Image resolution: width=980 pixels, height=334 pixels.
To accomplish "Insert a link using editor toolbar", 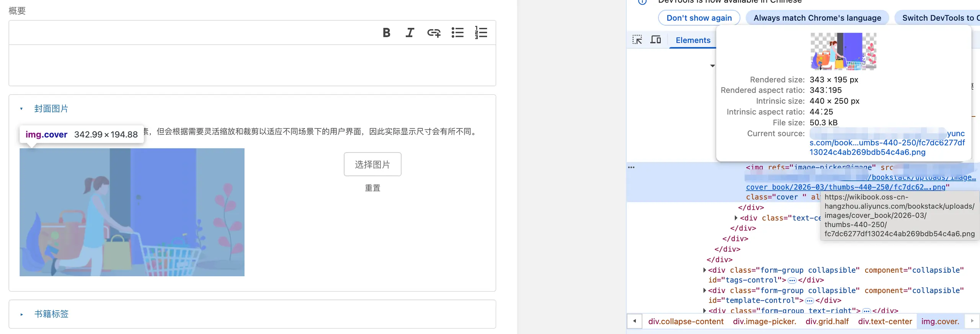I will (x=433, y=33).
